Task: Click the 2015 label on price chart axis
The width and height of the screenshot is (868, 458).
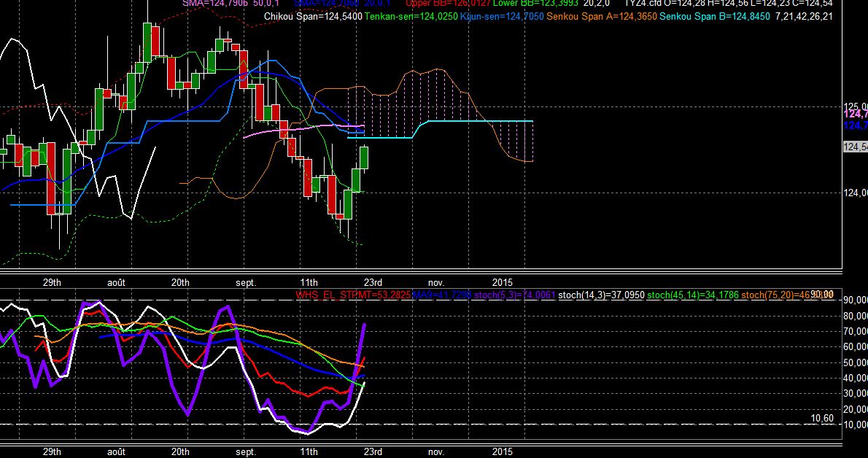Action: click(x=502, y=282)
